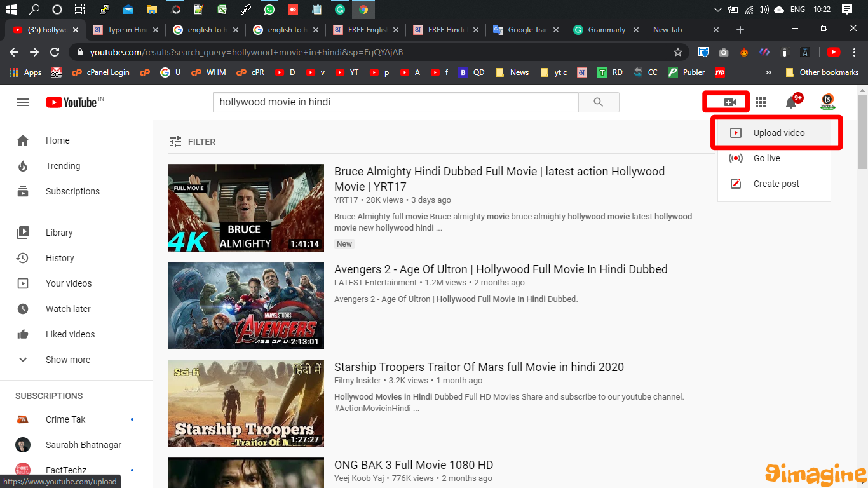
Task: Open the ONG BAK 3 video title
Action: [414, 465]
